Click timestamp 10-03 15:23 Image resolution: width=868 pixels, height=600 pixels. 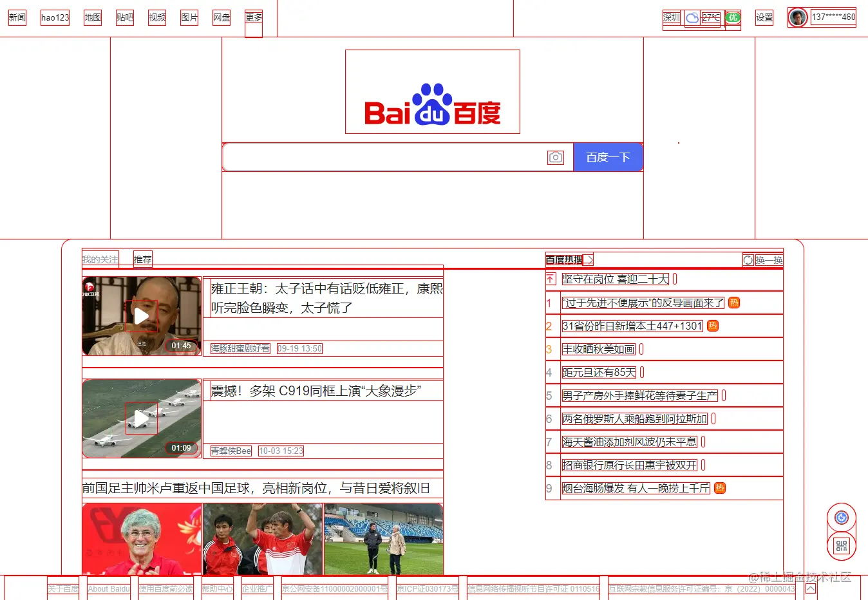(x=281, y=451)
